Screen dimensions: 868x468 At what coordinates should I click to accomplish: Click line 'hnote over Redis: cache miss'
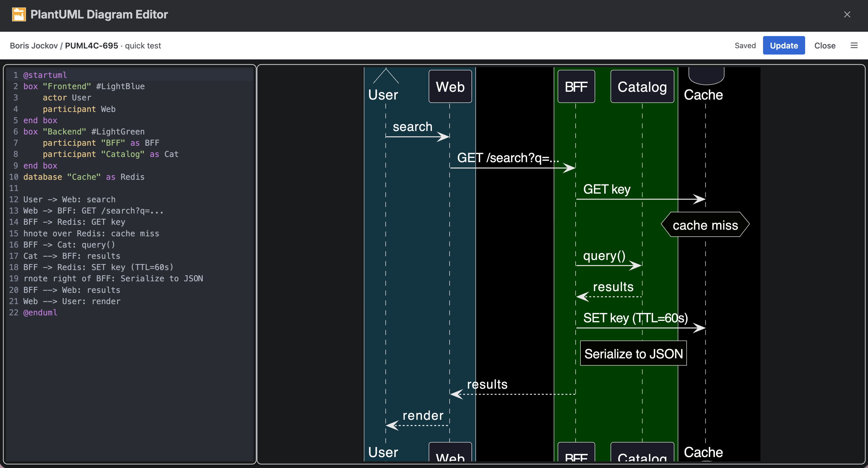tap(91, 233)
